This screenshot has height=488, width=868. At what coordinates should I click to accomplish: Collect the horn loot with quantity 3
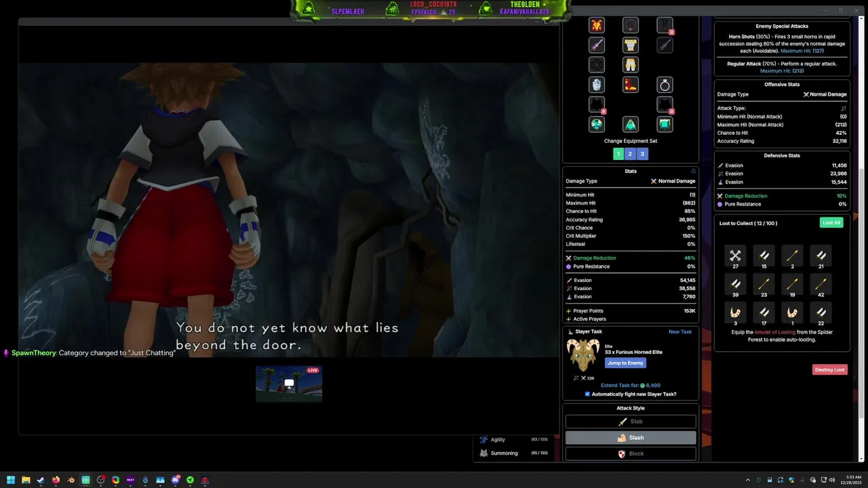tap(735, 312)
